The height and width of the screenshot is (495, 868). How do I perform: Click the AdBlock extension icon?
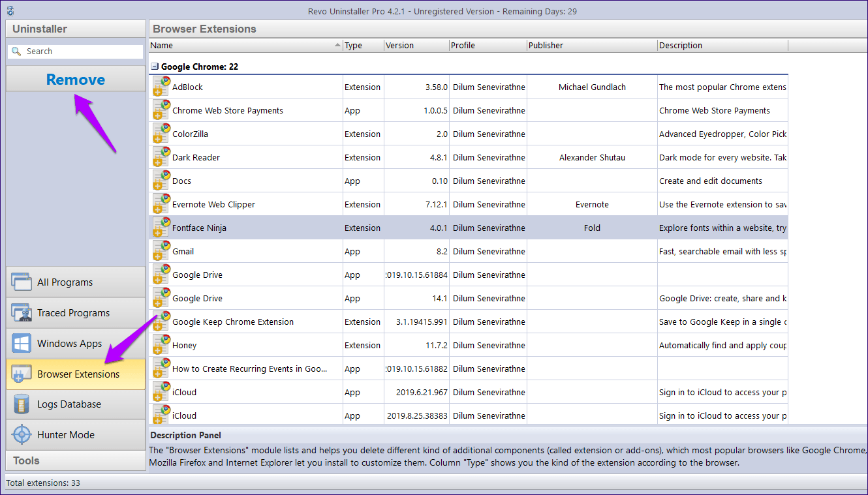[161, 87]
